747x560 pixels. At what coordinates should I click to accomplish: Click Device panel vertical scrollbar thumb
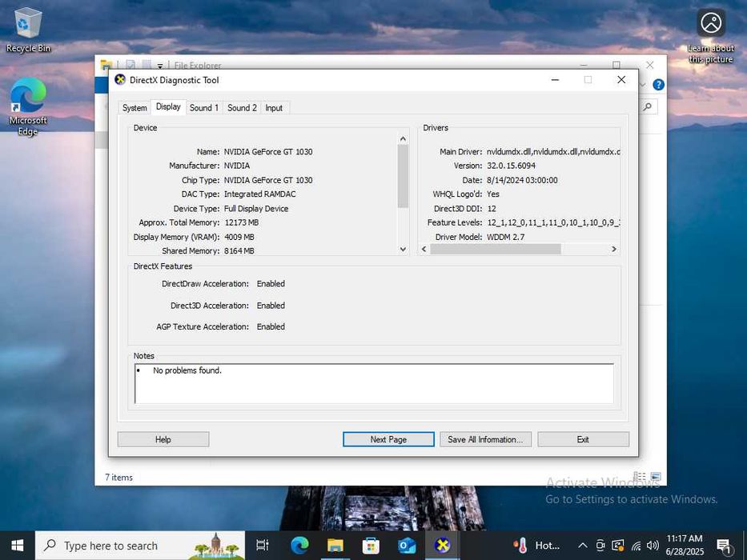pyautogui.click(x=403, y=176)
